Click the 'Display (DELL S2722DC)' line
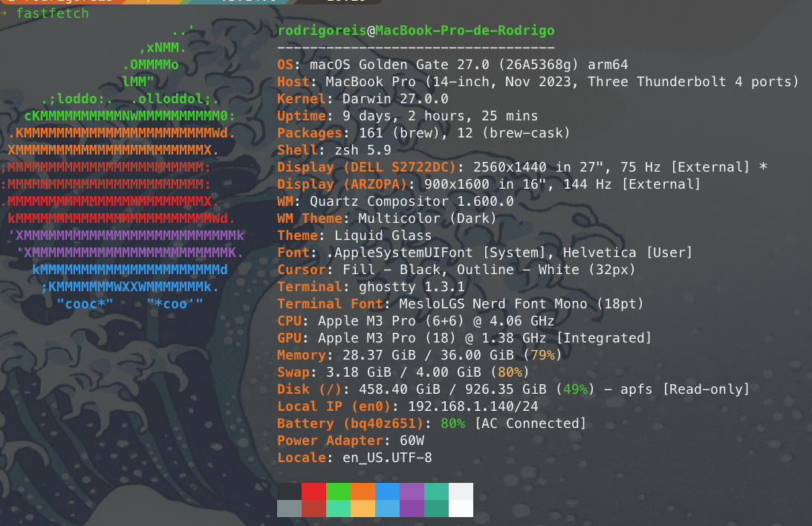Image resolution: width=812 pixels, height=526 pixels. [x=522, y=167]
